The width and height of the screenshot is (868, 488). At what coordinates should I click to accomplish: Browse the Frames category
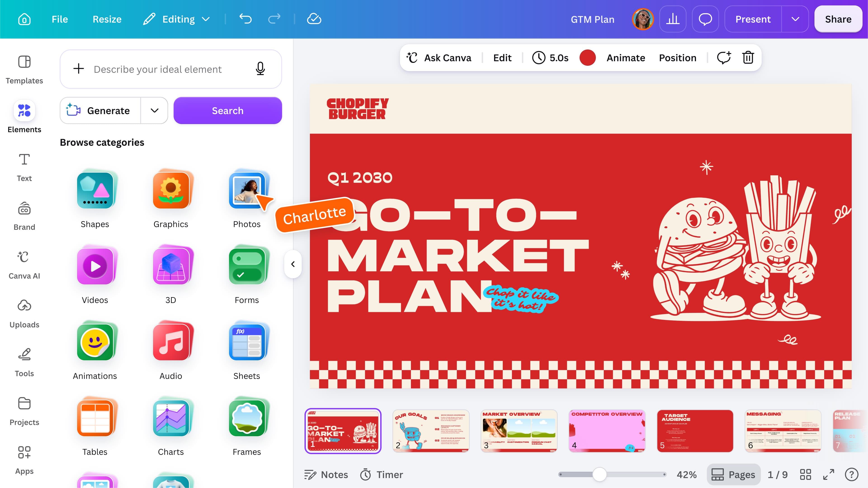(x=247, y=426)
